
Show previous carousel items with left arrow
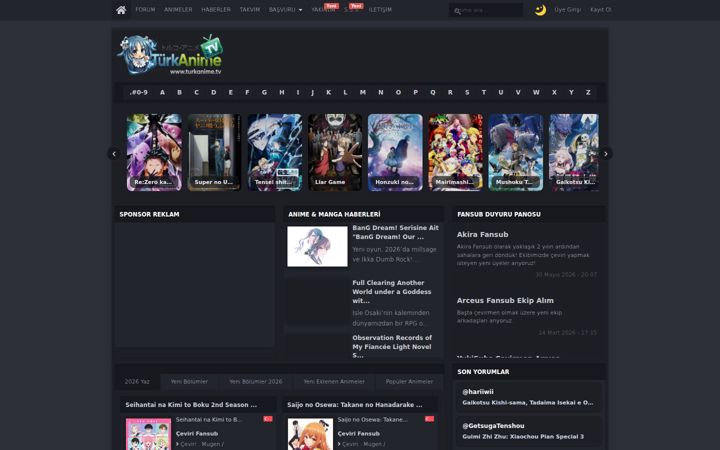[114, 154]
